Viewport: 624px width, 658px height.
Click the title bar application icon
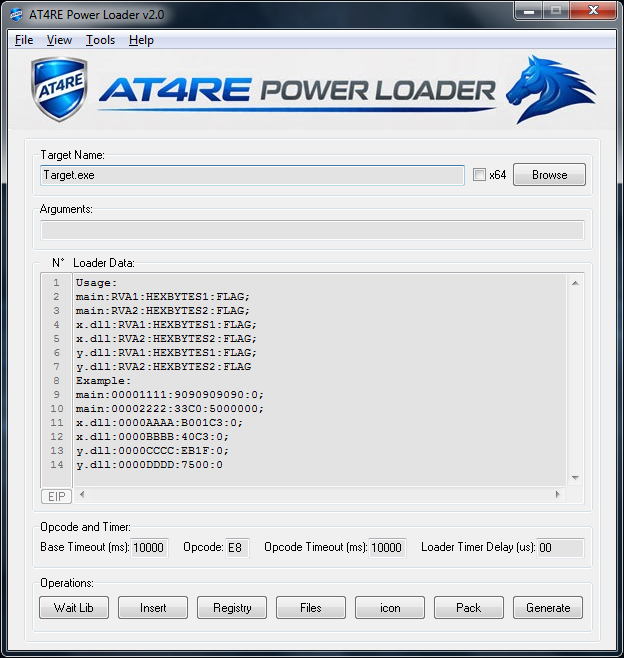tap(16, 12)
